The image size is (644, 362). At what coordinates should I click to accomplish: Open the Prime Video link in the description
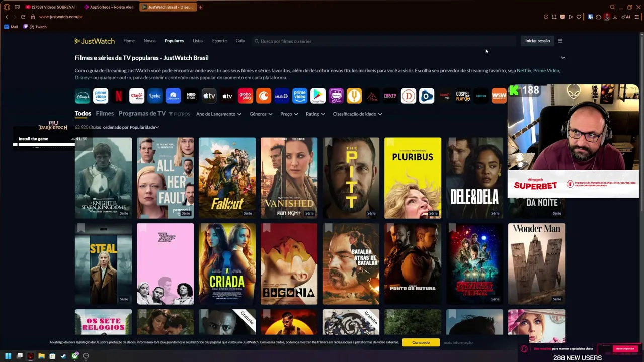coord(546,71)
